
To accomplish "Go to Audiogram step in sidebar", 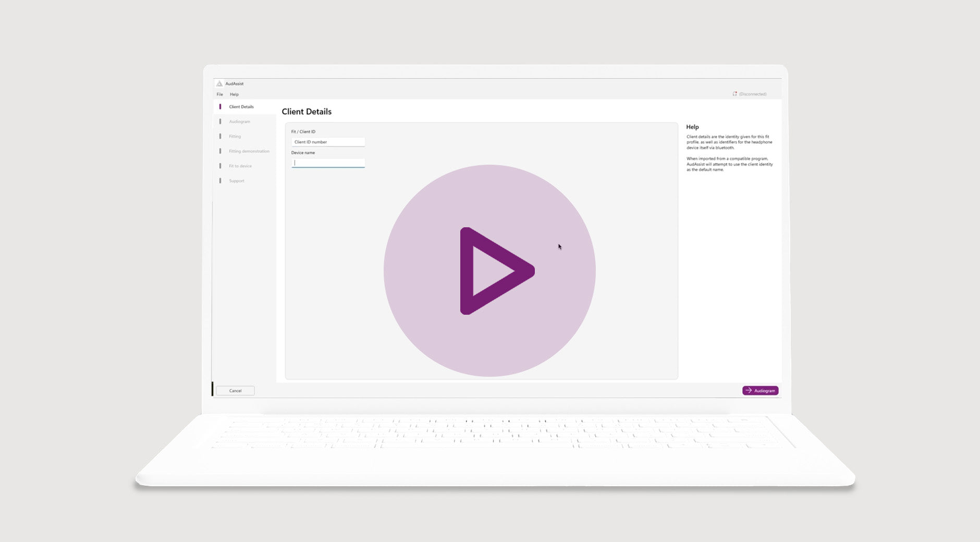I will [x=240, y=121].
